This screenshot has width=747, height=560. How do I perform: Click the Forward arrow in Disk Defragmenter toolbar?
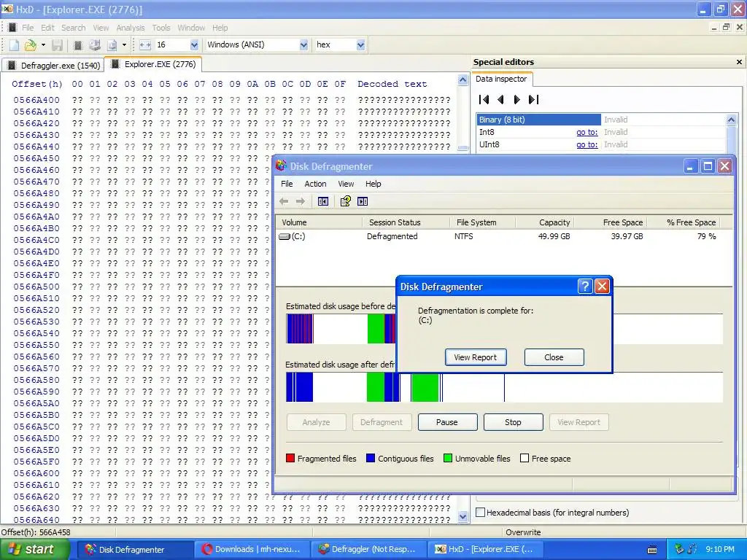(300, 201)
